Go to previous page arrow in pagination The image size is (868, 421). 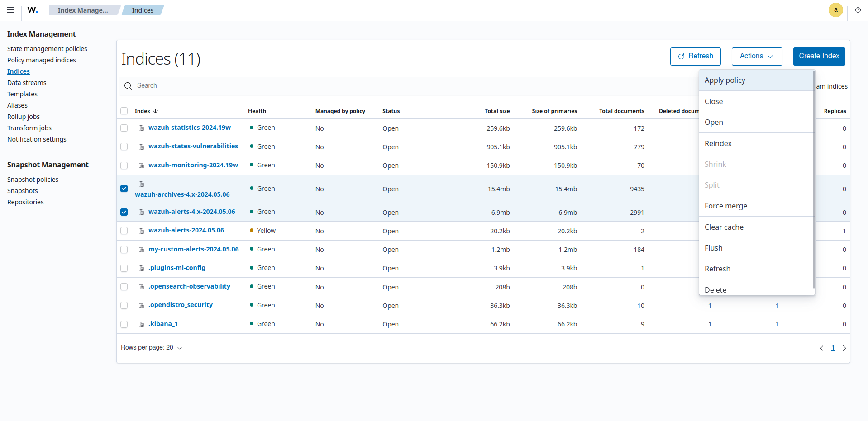pos(822,348)
